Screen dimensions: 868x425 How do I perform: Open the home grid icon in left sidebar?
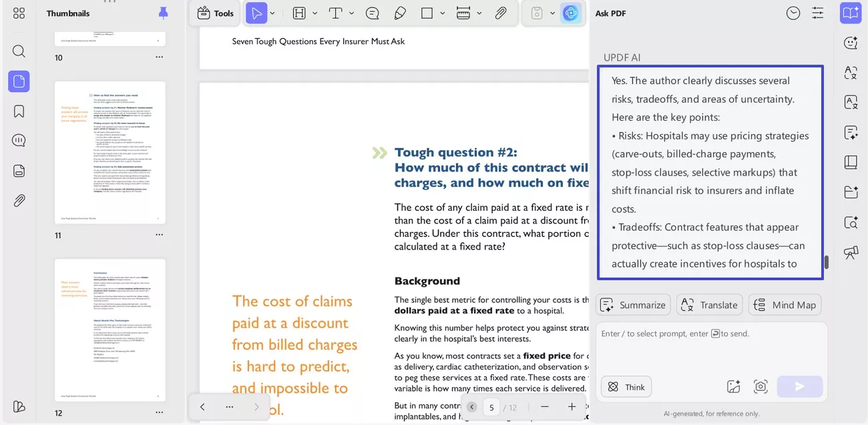19,13
